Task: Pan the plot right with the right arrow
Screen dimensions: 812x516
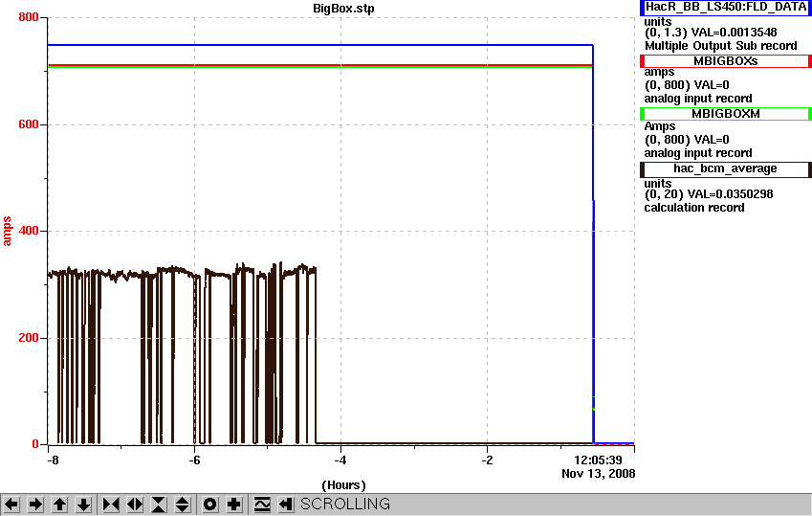Action: (35, 505)
